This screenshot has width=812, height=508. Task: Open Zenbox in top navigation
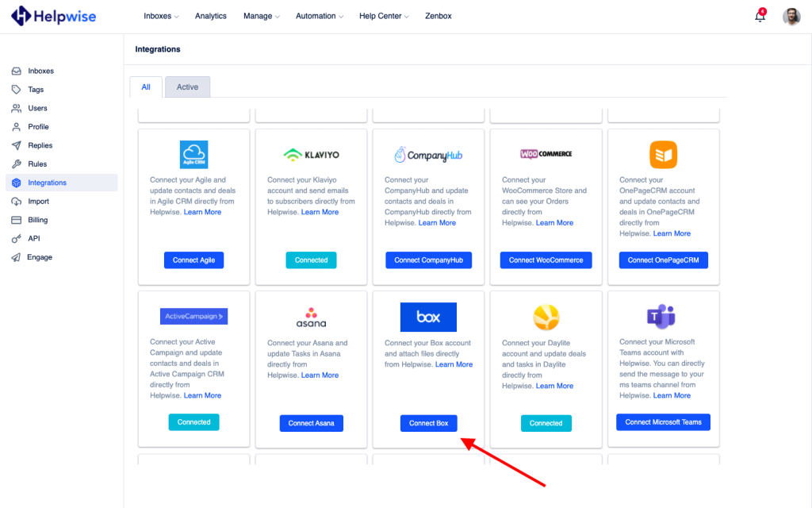438,16
